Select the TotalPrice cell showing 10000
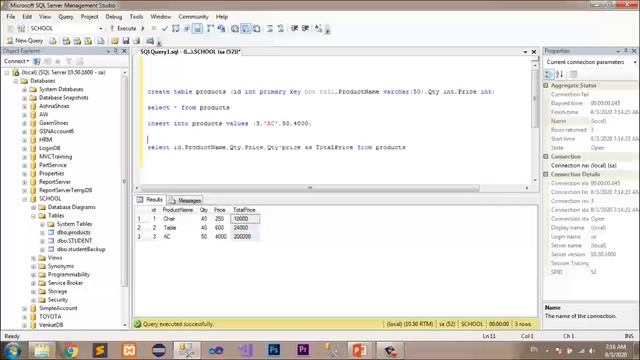The height and width of the screenshot is (360, 640). [x=245, y=219]
